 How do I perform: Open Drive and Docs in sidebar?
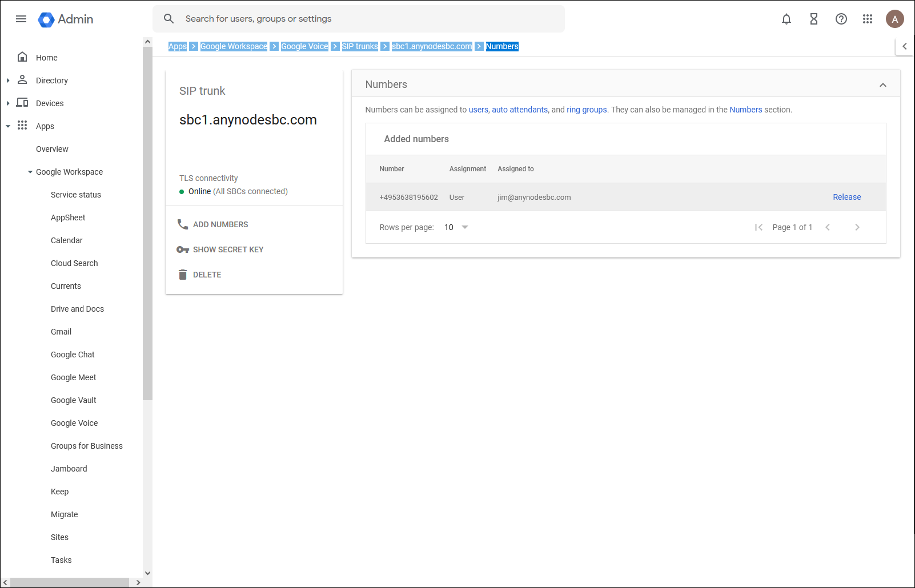pyautogui.click(x=77, y=309)
